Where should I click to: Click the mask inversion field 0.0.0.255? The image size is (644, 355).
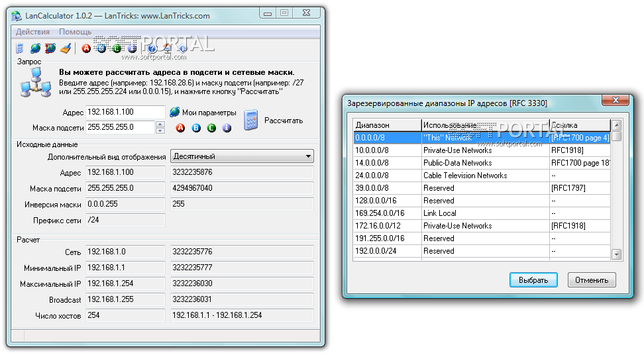click(125, 204)
